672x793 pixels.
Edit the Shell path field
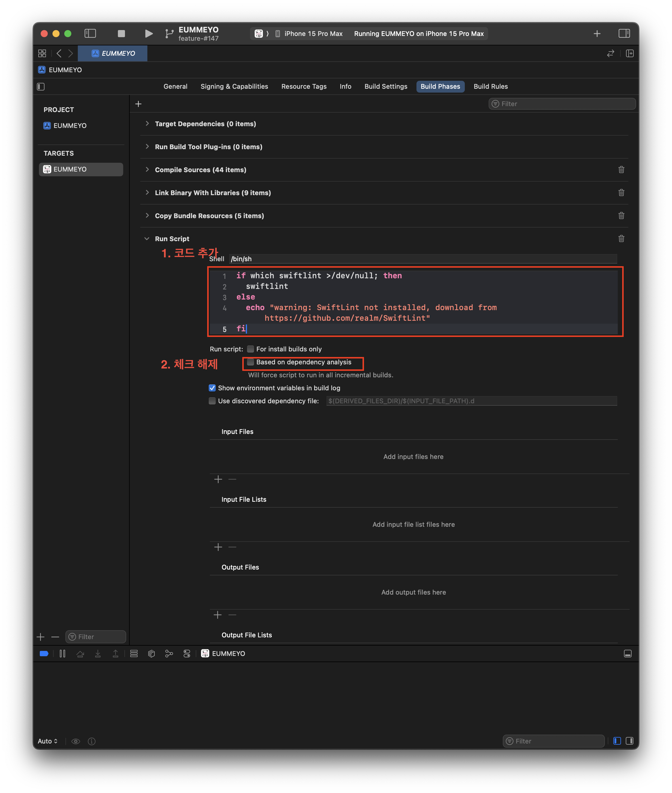click(x=423, y=259)
